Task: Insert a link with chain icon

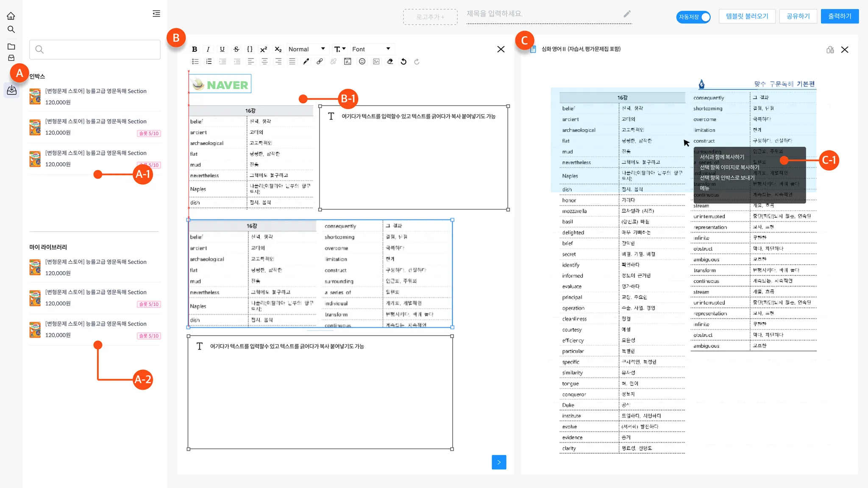Action: click(x=320, y=61)
